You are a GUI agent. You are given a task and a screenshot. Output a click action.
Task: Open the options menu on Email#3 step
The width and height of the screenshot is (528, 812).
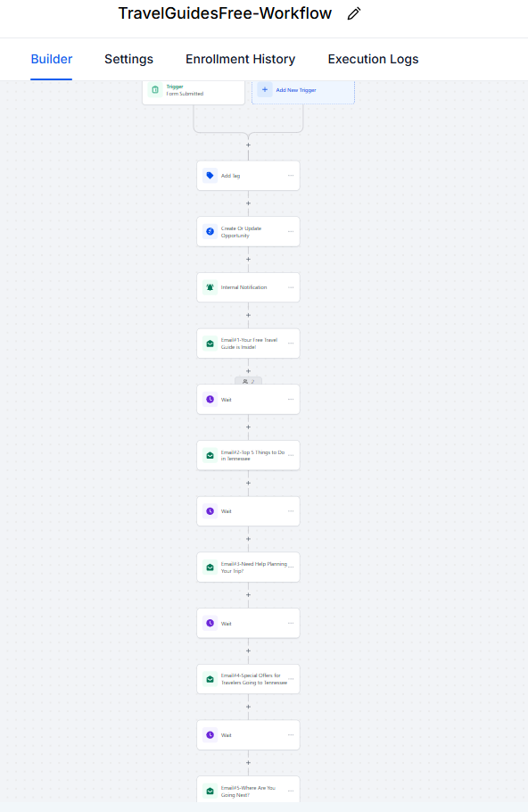click(x=291, y=567)
